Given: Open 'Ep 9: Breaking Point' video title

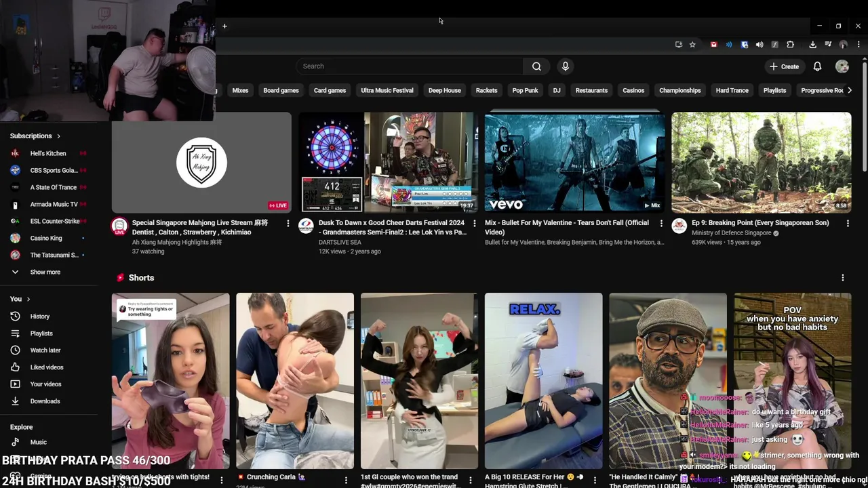Looking at the screenshot, I should pyautogui.click(x=760, y=223).
